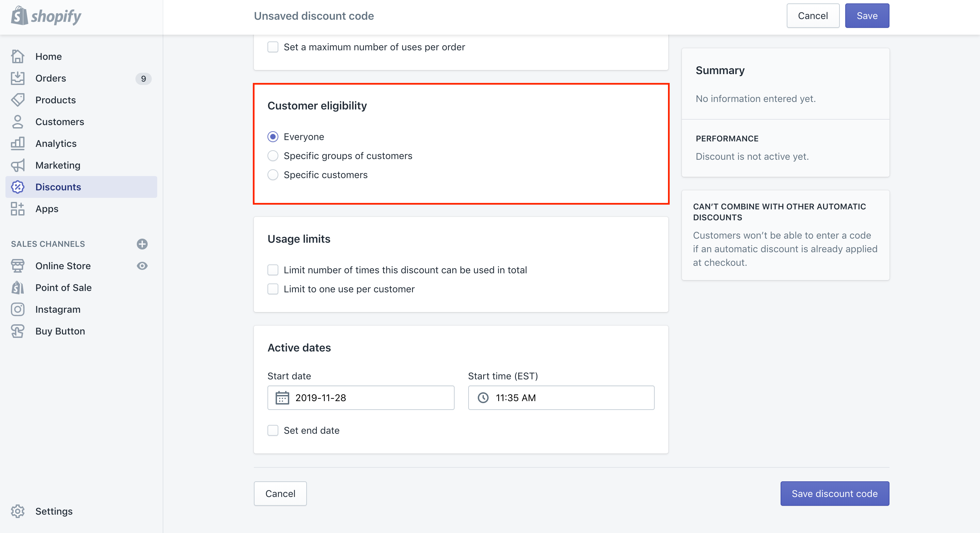Click the Cancel button

pyautogui.click(x=280, y=494)
